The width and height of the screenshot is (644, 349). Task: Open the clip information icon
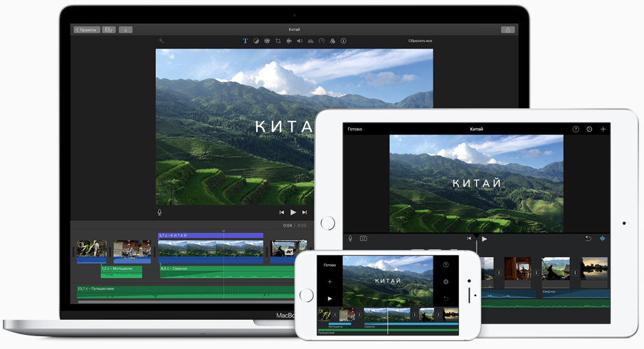click(x=344, y=41)
